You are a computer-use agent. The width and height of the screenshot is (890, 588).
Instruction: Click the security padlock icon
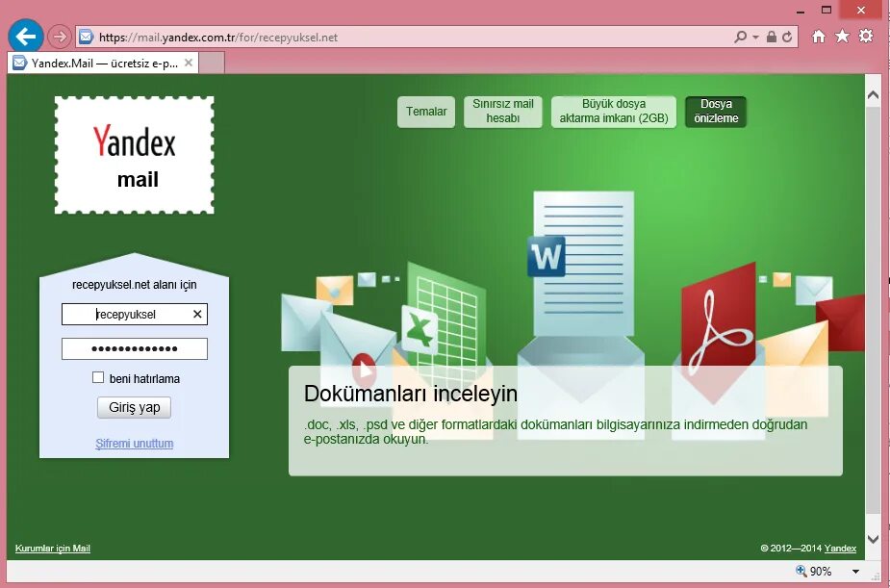771,37
